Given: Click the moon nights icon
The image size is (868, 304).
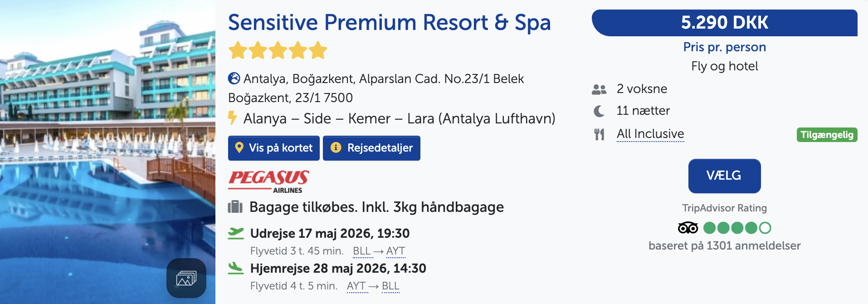Looking at the screenshot, I should [x=599, y=111].
